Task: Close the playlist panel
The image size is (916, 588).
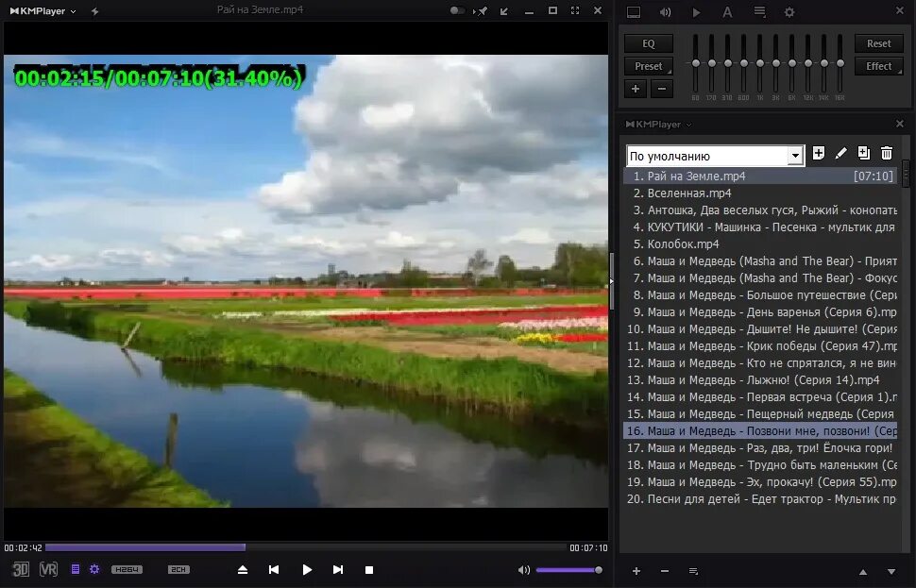Action: [900, 124]
